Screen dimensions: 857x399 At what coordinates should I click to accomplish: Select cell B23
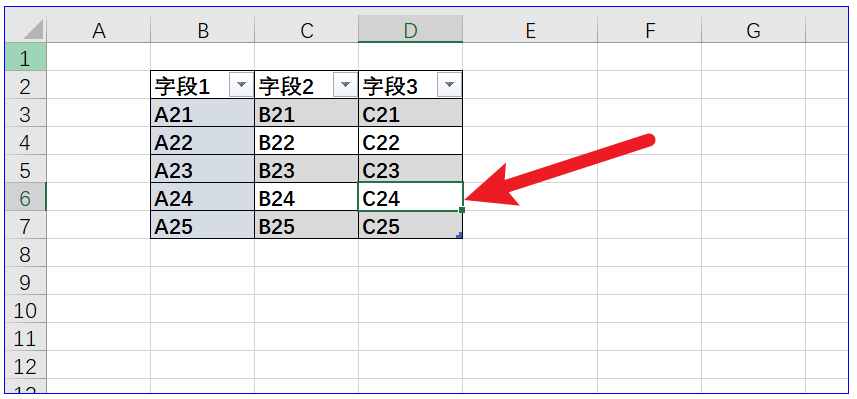point(307,169)
